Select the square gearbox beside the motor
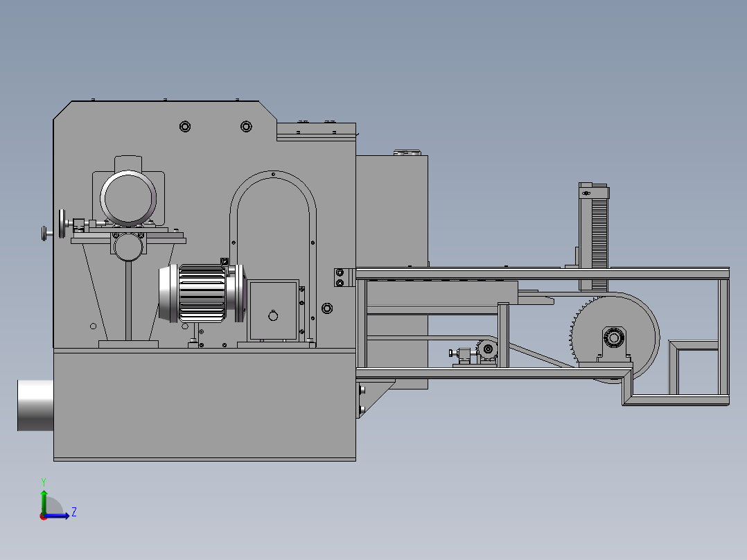Screen dimensions: 747x560 (273, 310)
